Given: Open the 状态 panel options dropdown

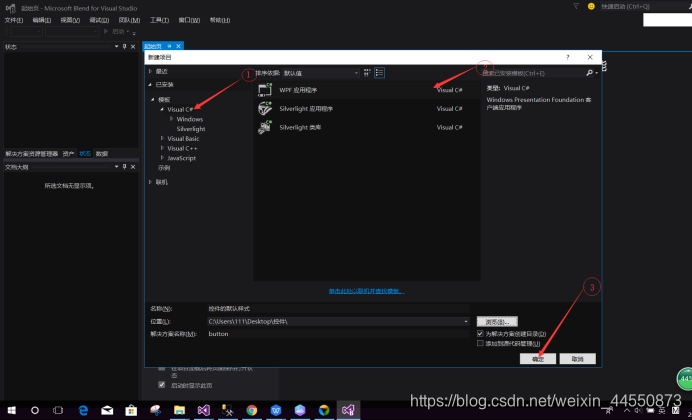Looking at the screenshot, I should pyautogui.click(x=117, y=46).
